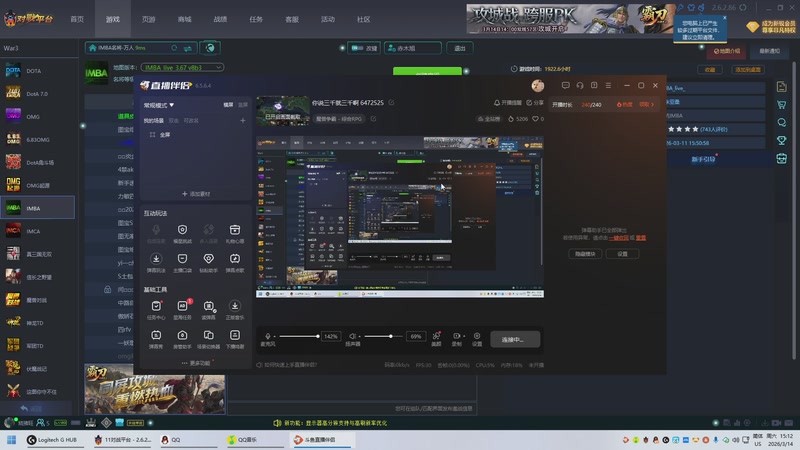Click the trophy icon on right sidebar

(781, 140)
